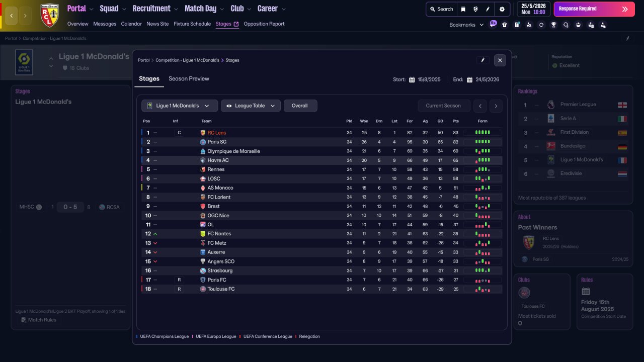Click the Start date calendar icon
Screen dimensions: 644x362
click(x=412, y=79)
